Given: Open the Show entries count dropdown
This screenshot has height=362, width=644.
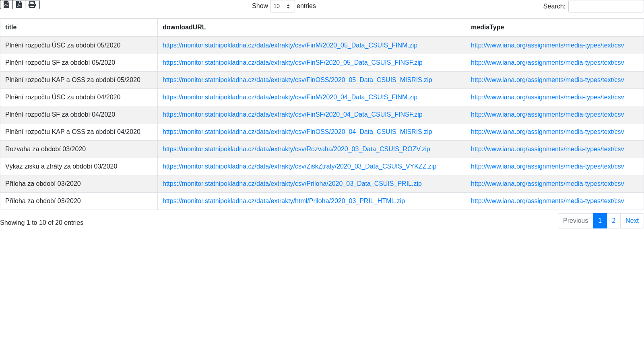Looking at the screenshot, I should tap(282, 6).
